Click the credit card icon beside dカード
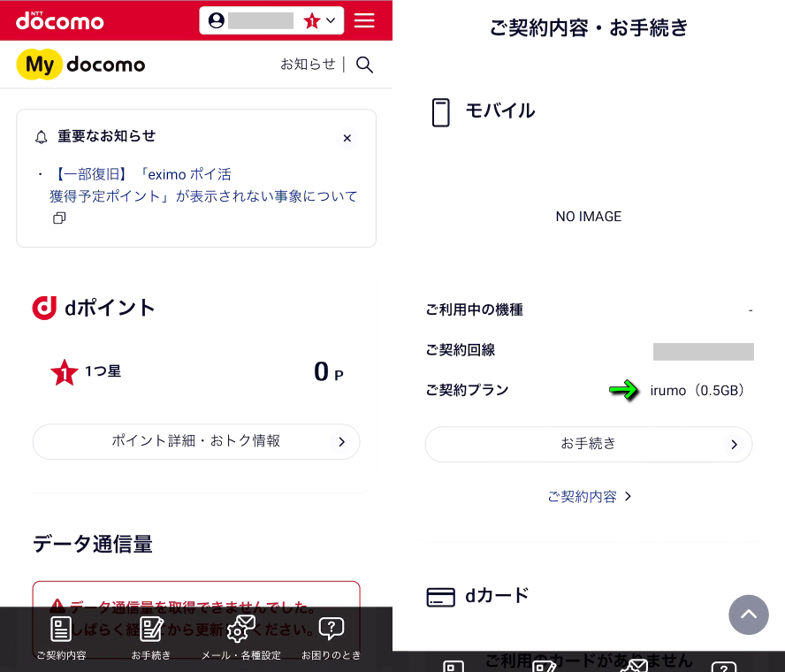Screen dimensions: 785x672 tap(440, 597)
